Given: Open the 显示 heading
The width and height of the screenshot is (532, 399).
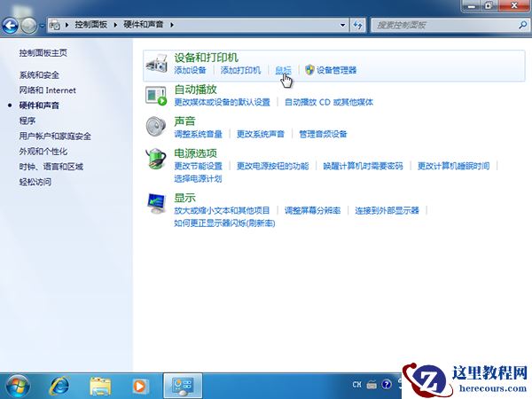Looking at the screenshot, I should (x=185, y=198).
